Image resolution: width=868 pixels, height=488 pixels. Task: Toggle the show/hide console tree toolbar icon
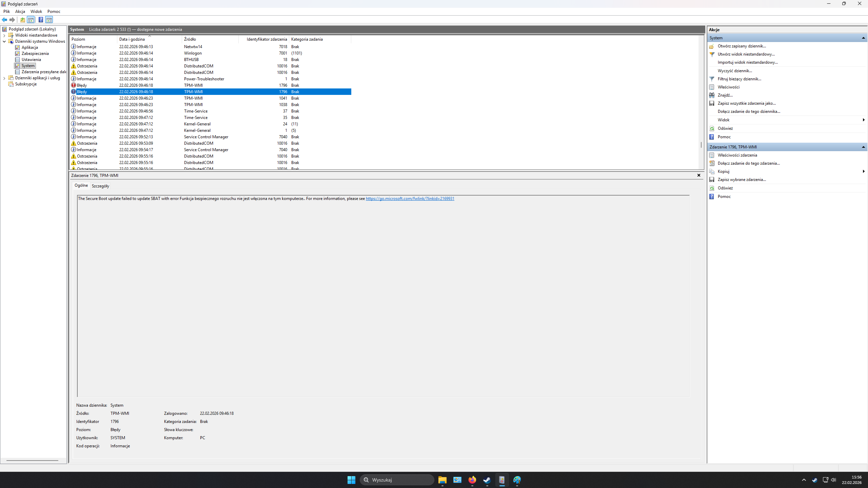coord(31,20)
